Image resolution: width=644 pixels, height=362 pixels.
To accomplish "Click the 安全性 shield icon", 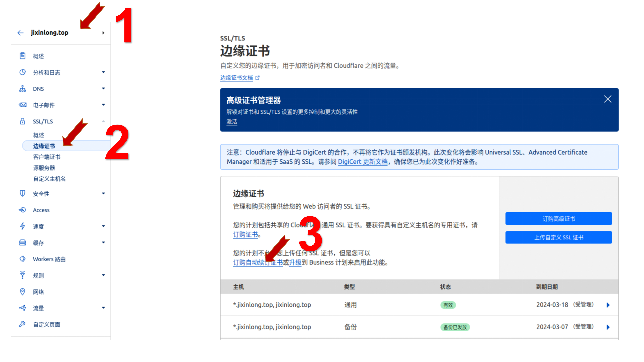I will 22,193.
